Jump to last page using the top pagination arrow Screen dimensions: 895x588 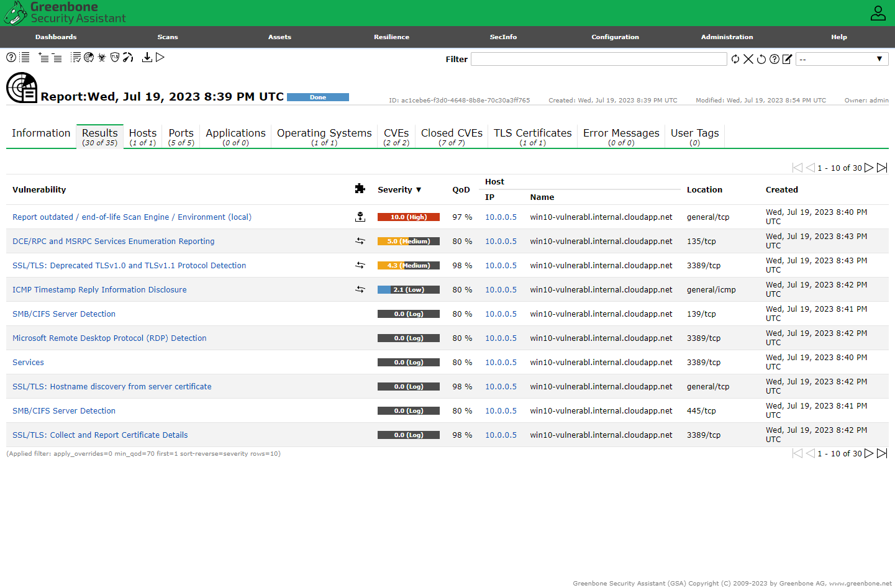(882, 168)
